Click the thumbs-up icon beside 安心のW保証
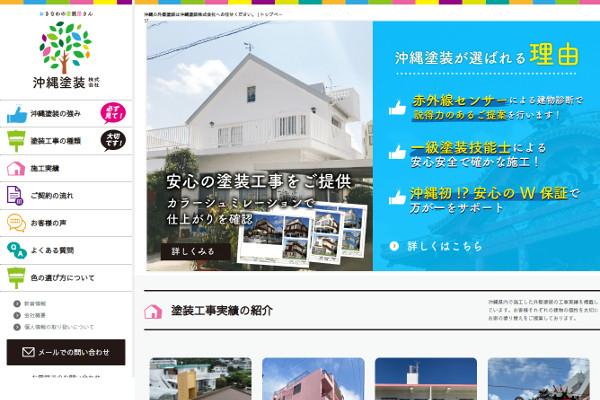This screenshot has width=600, height=400. tap(397, 198)
